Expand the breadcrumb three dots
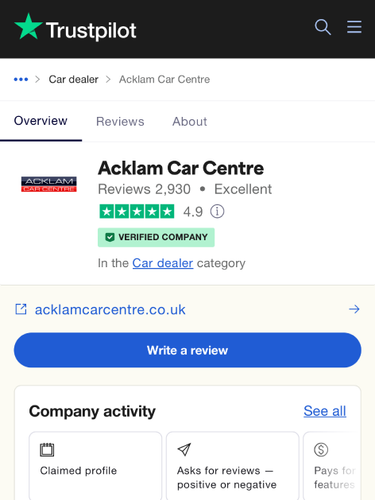Screen dimensions: 375x500 pyautogui.click(x=21, y=79)
